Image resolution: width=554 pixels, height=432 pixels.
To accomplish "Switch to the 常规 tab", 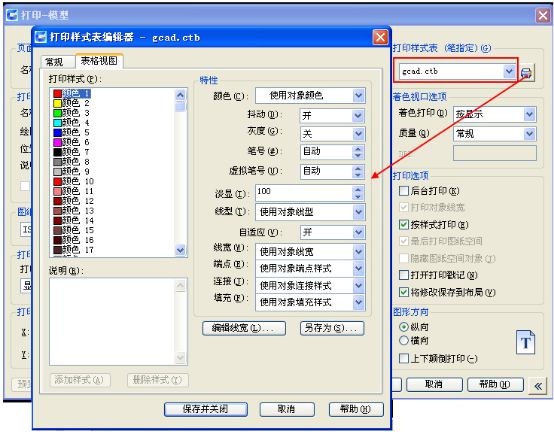I will (x=54, y=62).
